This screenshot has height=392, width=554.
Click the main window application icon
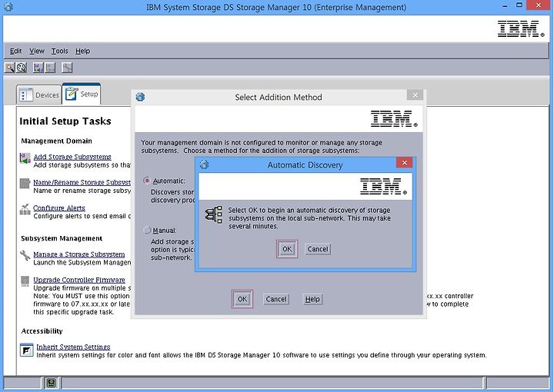pos(8,7)
